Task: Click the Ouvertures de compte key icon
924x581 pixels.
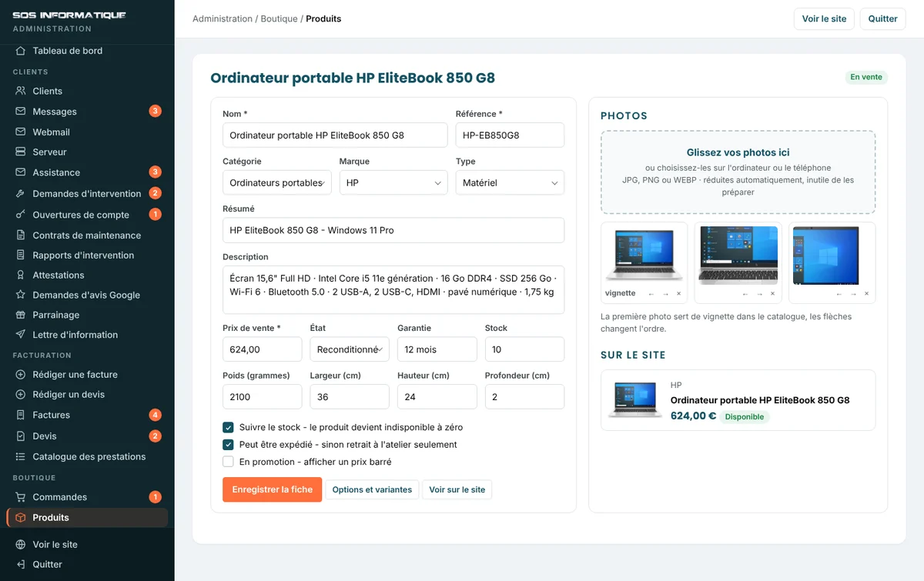Action: 21,215
